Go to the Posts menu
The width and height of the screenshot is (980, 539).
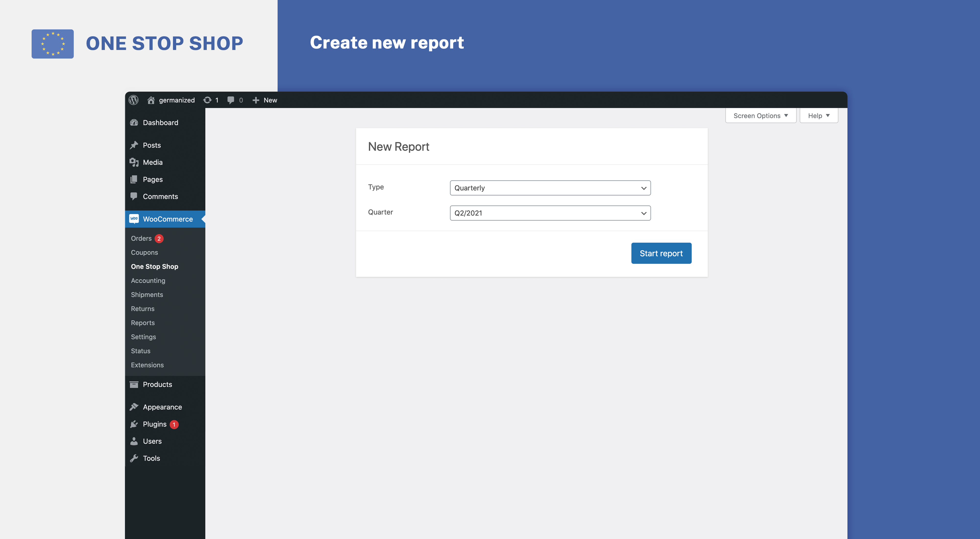[152, 145]
